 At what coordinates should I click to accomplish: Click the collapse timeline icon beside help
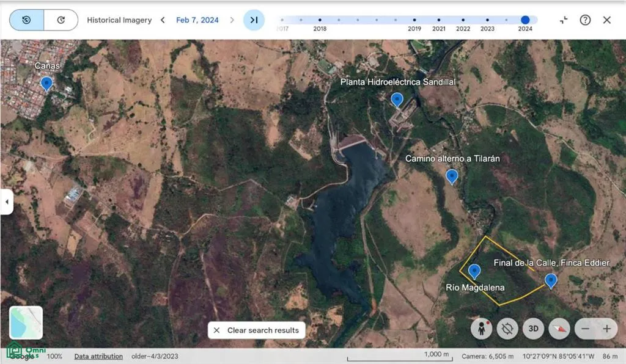click(564, 20)
